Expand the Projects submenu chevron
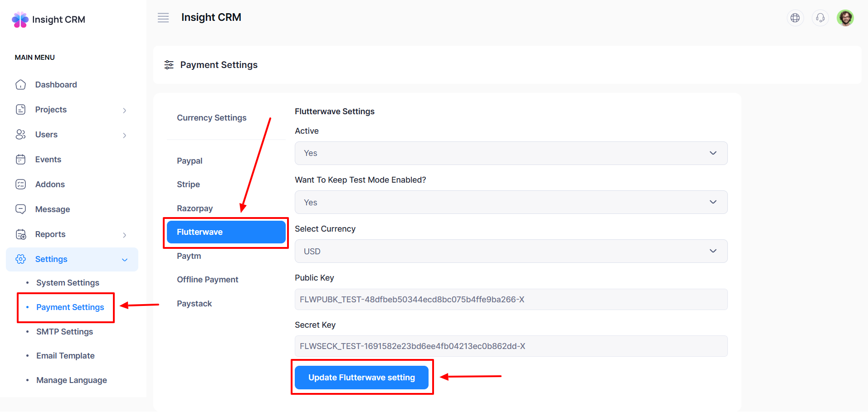The width and height of the screenshot is (868, 412). click(124, 110)
